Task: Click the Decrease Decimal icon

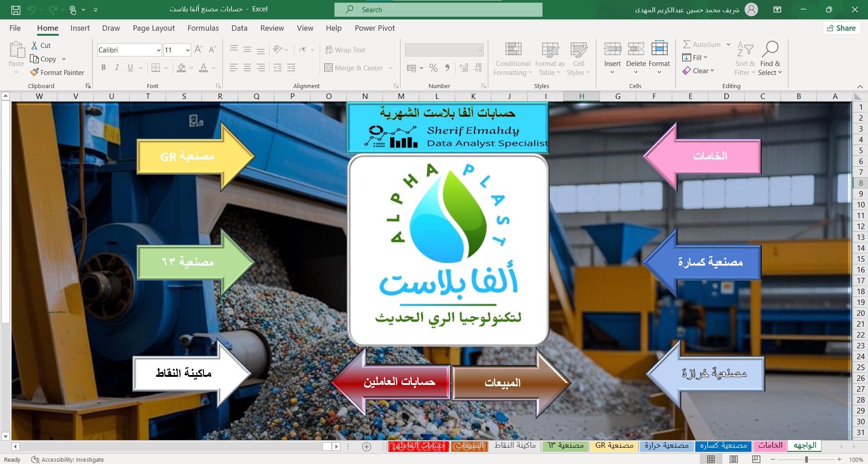Action: (477, 68)
